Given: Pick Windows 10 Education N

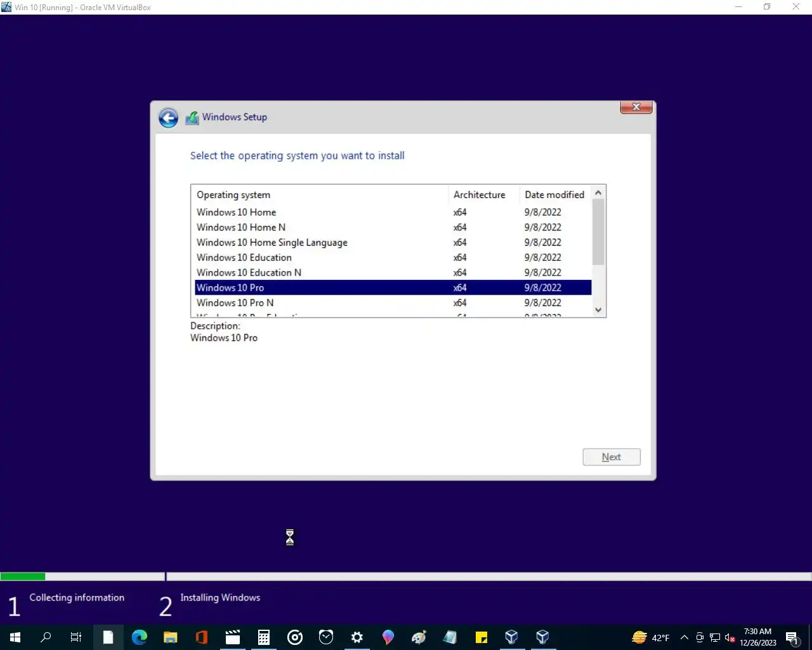Looking at the screenshot, I should (x=393, y=273).
